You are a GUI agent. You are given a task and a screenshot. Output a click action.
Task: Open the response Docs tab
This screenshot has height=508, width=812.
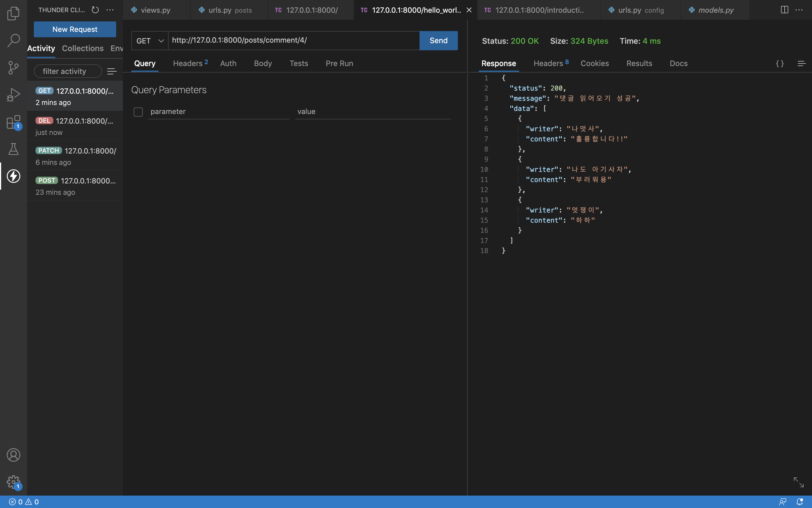pyautogui.click(x=678, y=63)
